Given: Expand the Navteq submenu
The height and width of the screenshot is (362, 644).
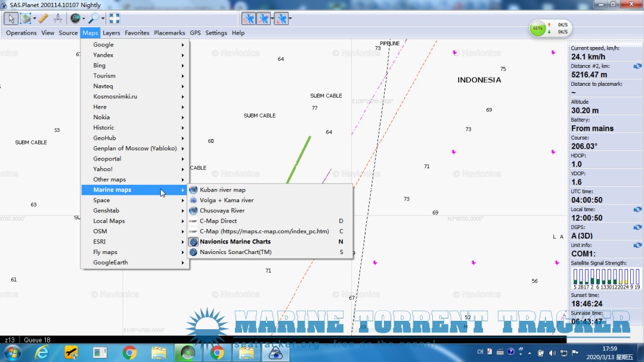Looking at the screenshot, I should (x=135, y=86).
